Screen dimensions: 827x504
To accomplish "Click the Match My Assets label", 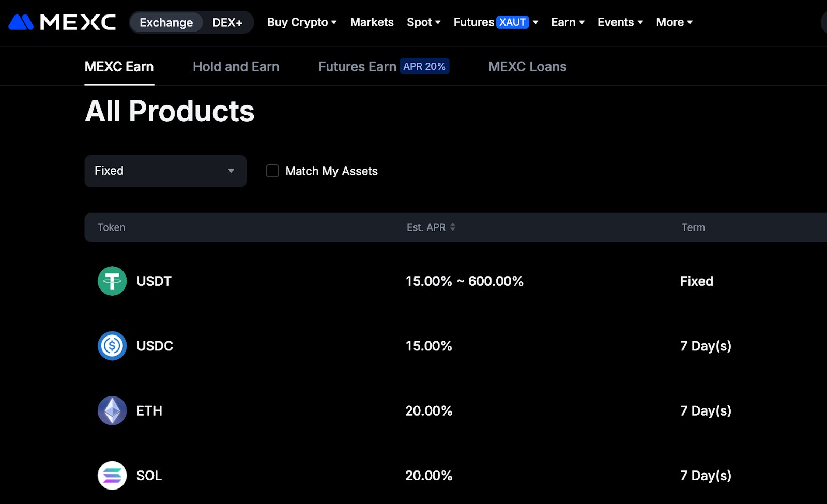I will [331, 171].
